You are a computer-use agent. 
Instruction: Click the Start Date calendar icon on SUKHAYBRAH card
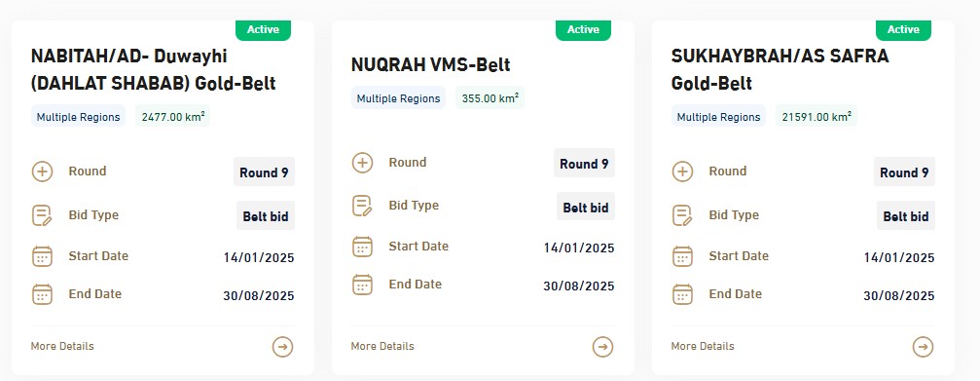pos(682,256)
